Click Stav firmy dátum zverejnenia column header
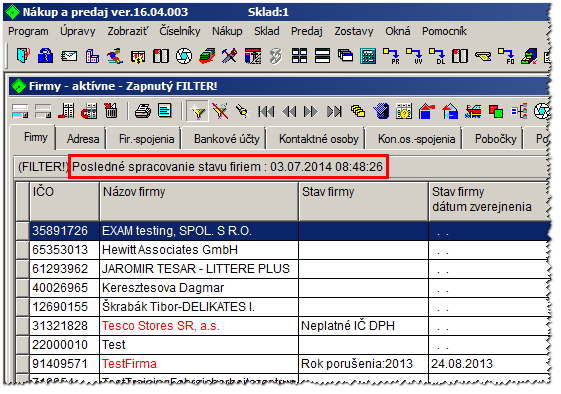 tap(489, 201)
